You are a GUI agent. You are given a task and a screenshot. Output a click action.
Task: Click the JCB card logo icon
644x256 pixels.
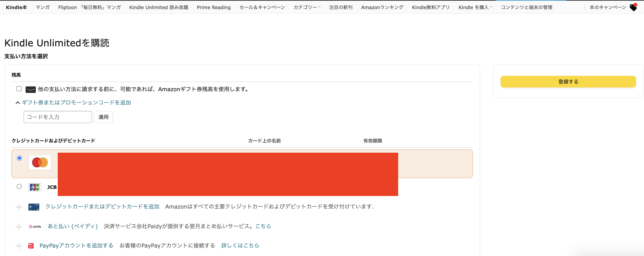click(x=34, y=187)
